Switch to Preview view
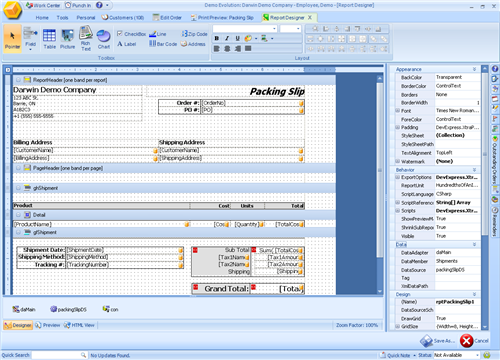 pyautogui.click(x=48, y=325)
